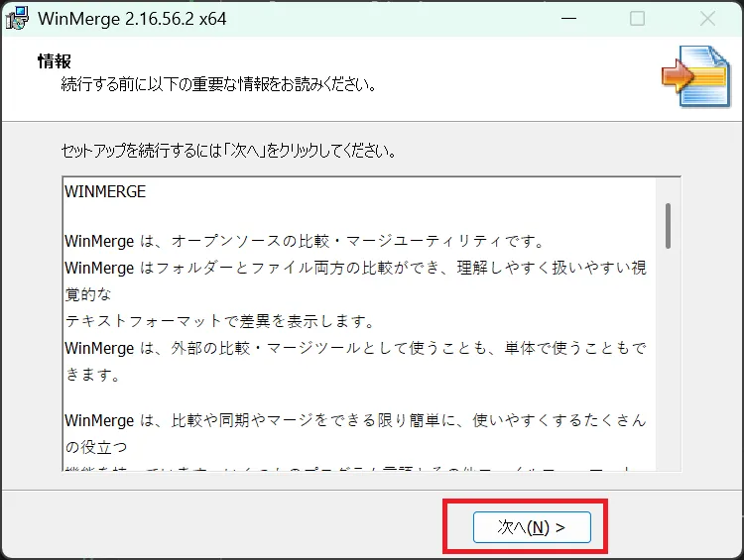The image size is (744, 560).
Task: Click the line '覚的な'
Action: (x=88, y=294)
